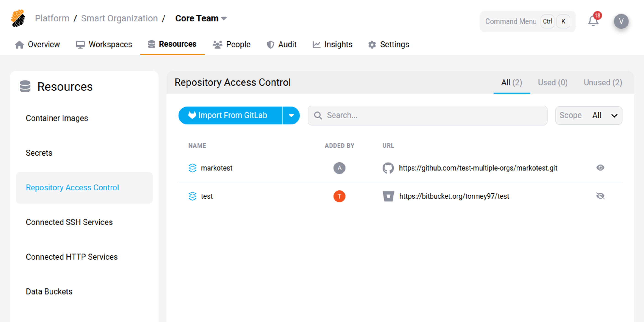Click the red 18 notification badge
Viewport: 644px width, 322px height.
coord(597,16)
